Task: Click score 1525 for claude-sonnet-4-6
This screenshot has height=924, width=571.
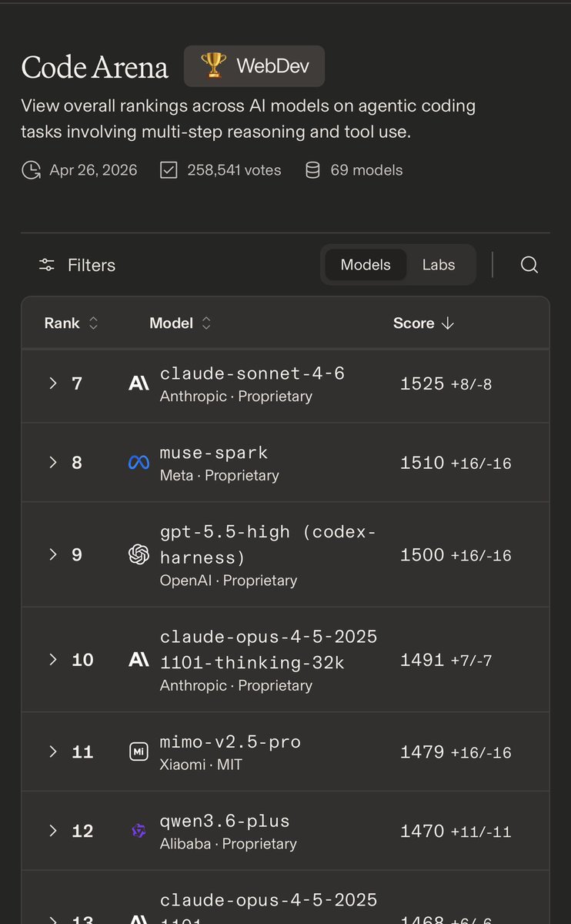Action: click(x=422, y=383)
